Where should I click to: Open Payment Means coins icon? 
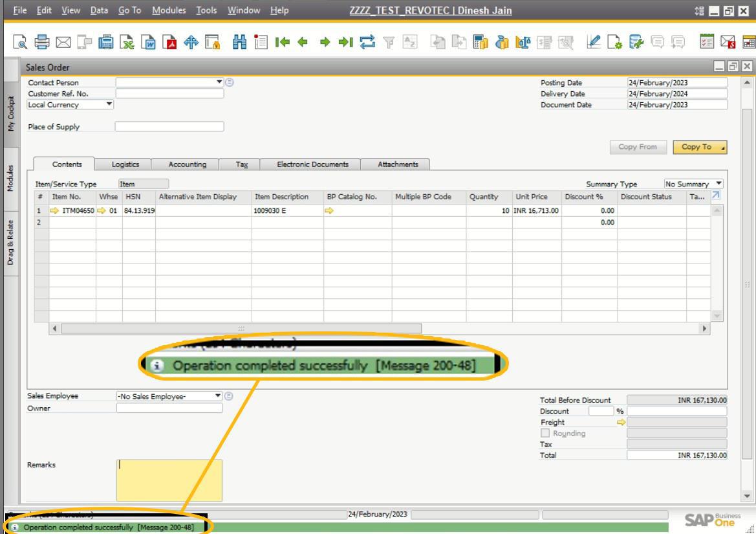(x=502, y=42)
